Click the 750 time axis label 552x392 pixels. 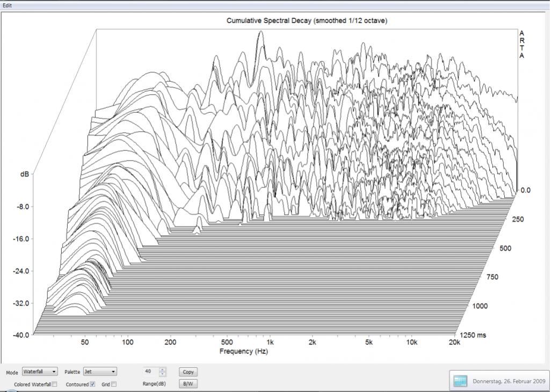492,277
